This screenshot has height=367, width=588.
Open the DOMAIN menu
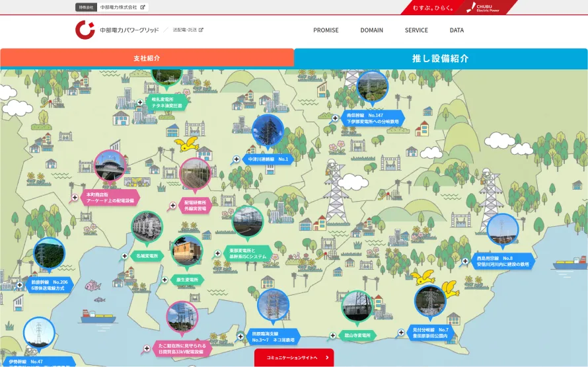371,30
